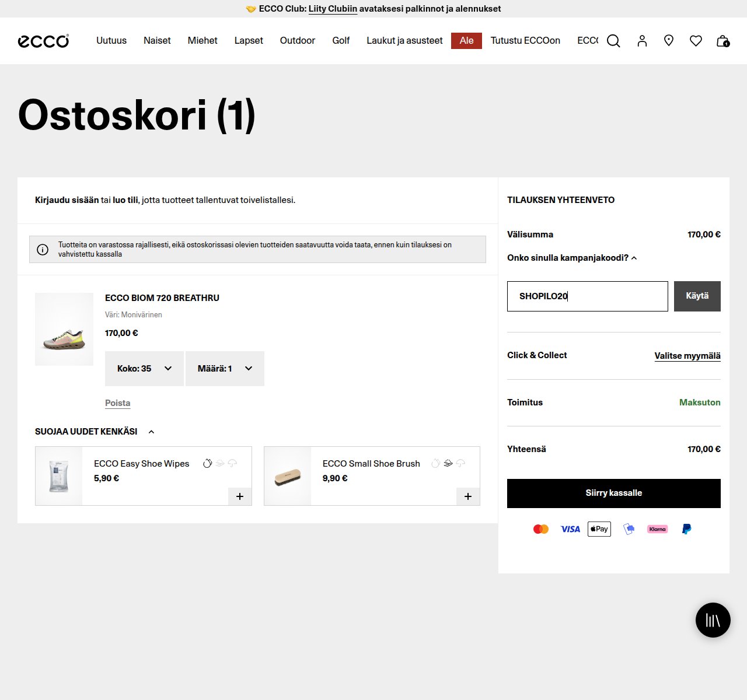This screenshot has width=747, height=700.
Task: Click the Klarna payment icon
Action: pos(658,529)
